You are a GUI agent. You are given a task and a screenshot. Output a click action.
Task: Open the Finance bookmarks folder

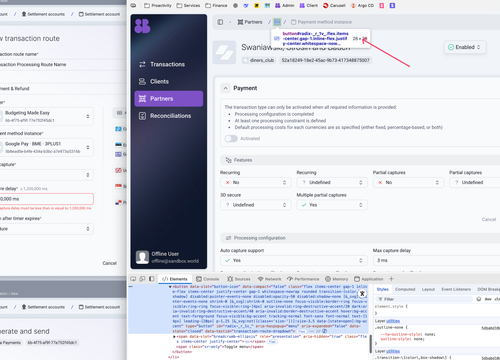[216, 5]
